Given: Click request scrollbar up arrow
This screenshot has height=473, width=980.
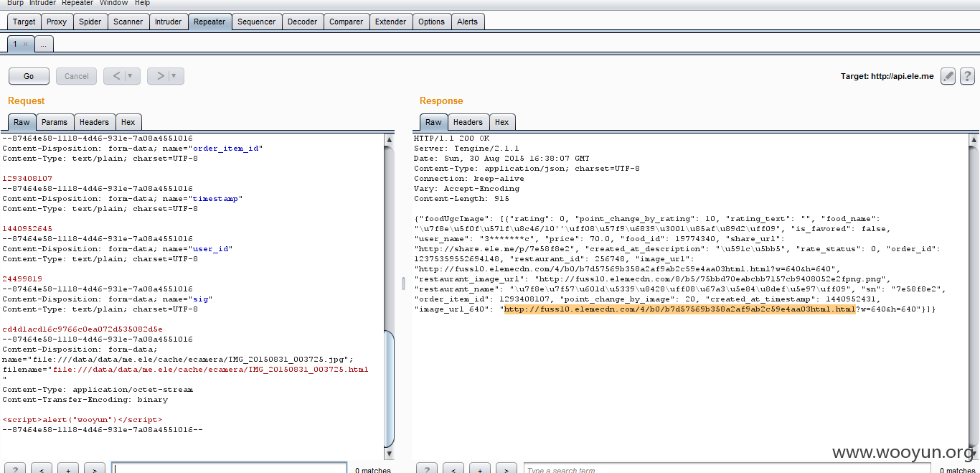Looking at the screenshot, I should tap(390, 139).
